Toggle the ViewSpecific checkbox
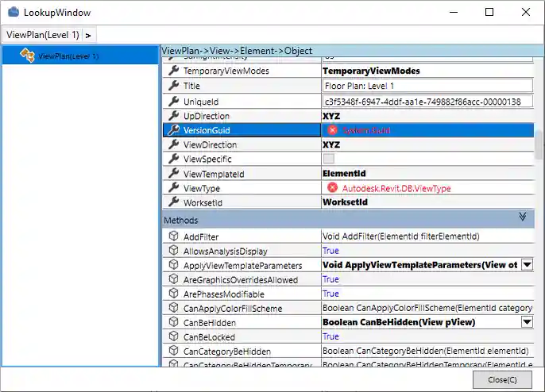The width and height of the screenshot is (545, 392). point(328,159)
